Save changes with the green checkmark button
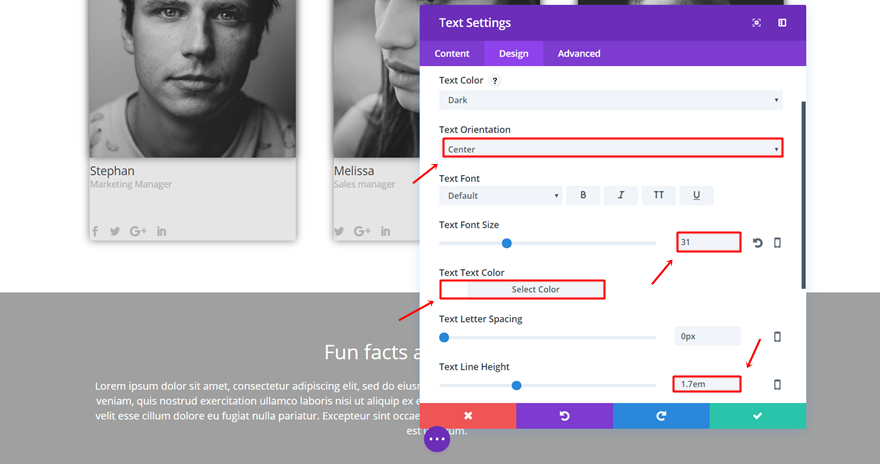The width and height of the screenshot is (880, 464). tap(757, 415)
